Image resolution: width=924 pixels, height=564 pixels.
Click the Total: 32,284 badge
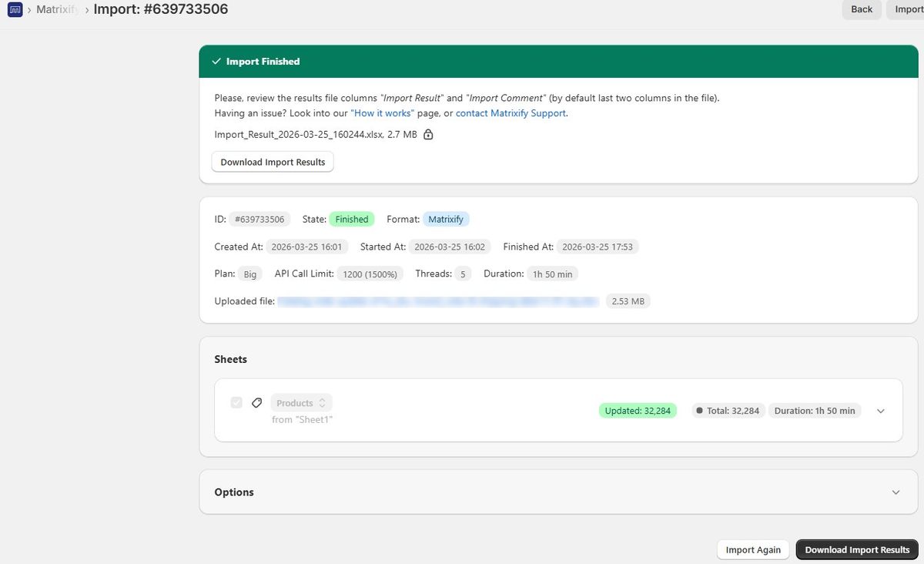click(727, 411)
